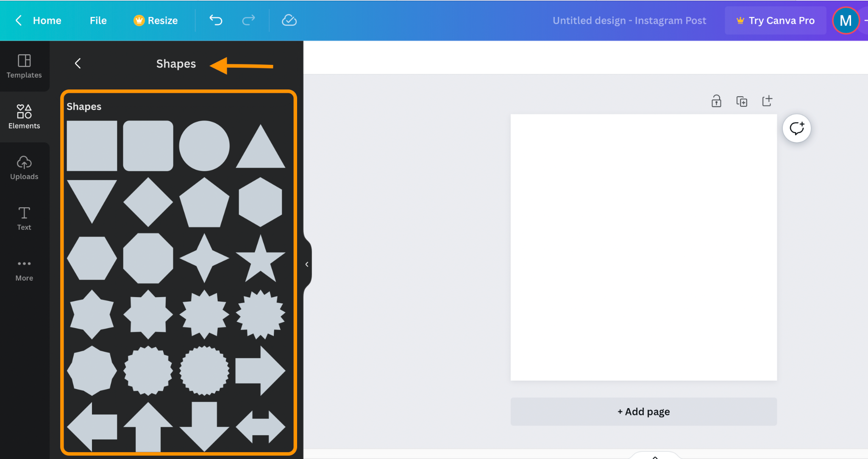Viewport: 868px width, 459px height.
Task: Open the Uploads panel
Action: point(24,168)
